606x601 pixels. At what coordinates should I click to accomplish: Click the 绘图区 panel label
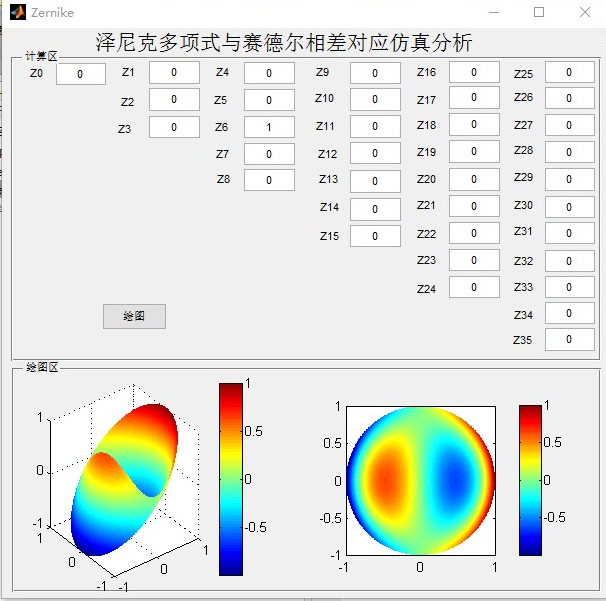tap(42, 367)
